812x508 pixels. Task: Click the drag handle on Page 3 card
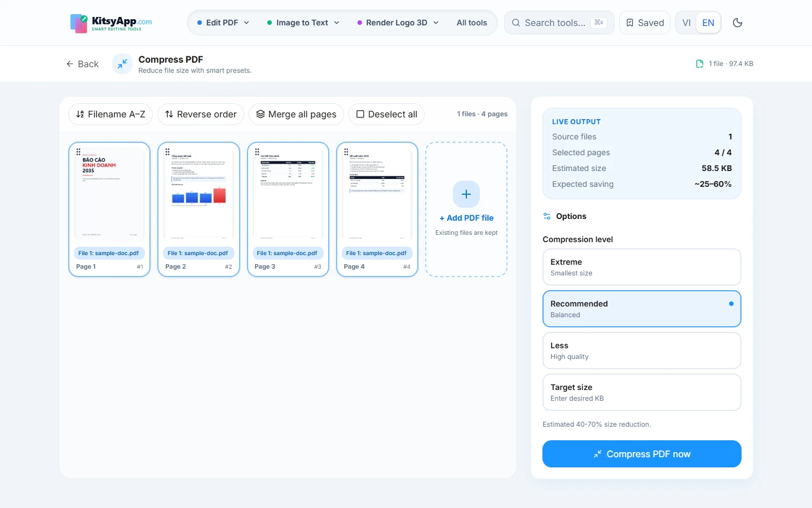[x=257, y=152]
